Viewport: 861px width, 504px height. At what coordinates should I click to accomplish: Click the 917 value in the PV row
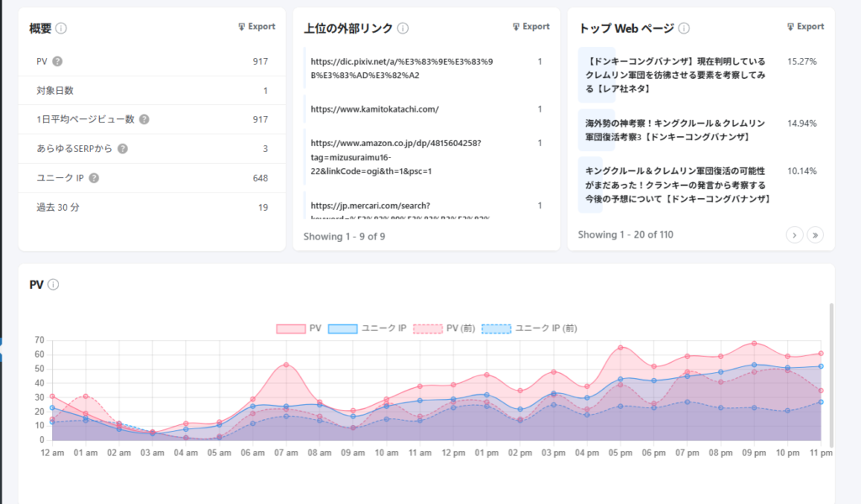[261, 61]
